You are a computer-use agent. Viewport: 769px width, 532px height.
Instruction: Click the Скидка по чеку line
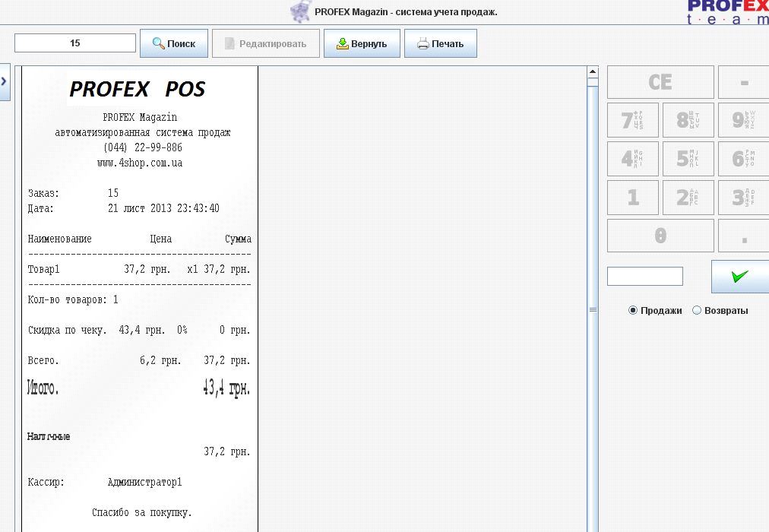pos(139,330)
